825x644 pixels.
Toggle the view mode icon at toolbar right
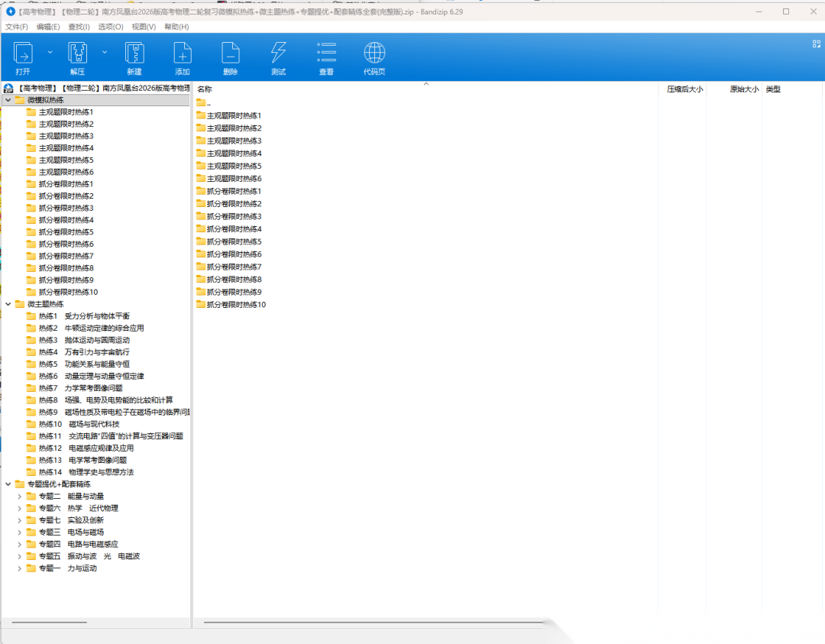click(815, 44)
